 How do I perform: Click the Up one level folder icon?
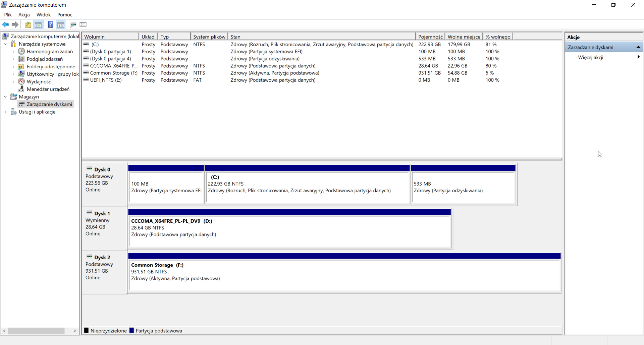(28, 24)
